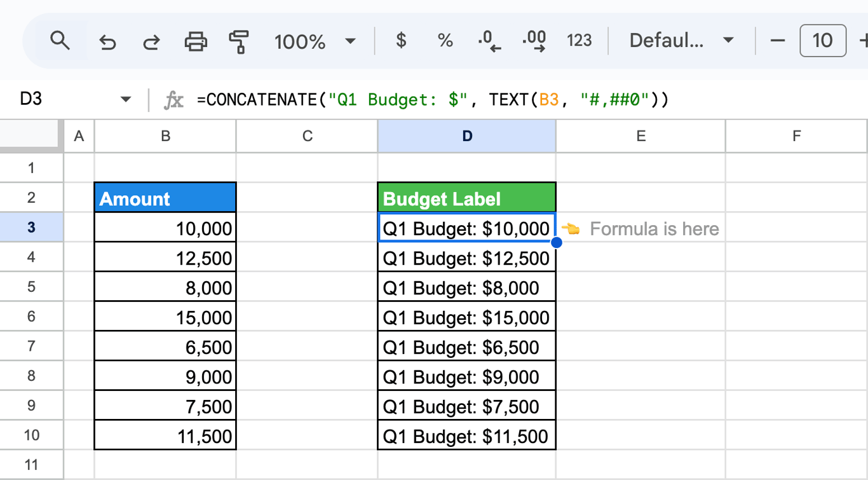Select cell Q1 Budget: $10,000
Image resolution: width=868 pixels, height=480 pixels.
pos(467,228)
